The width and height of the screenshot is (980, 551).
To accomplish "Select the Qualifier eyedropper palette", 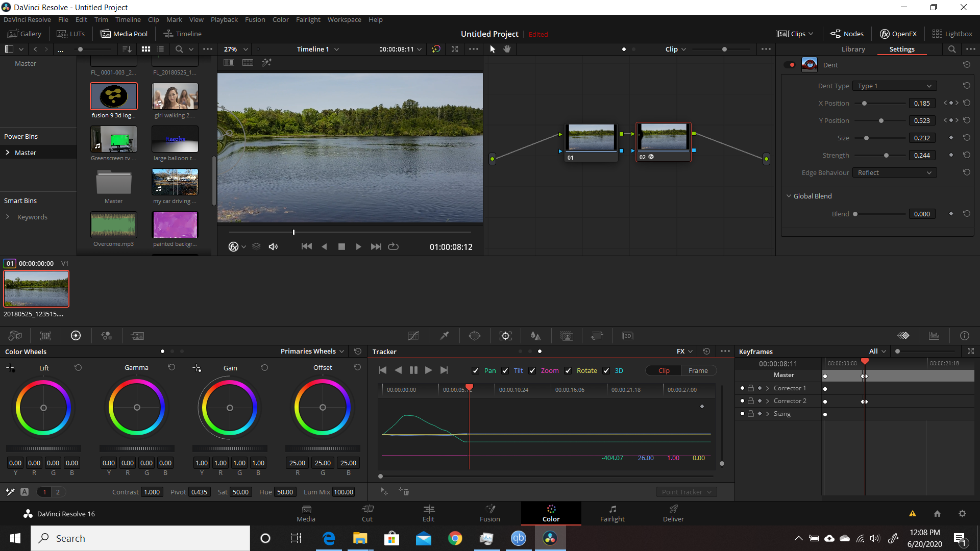I will point(445,336).
